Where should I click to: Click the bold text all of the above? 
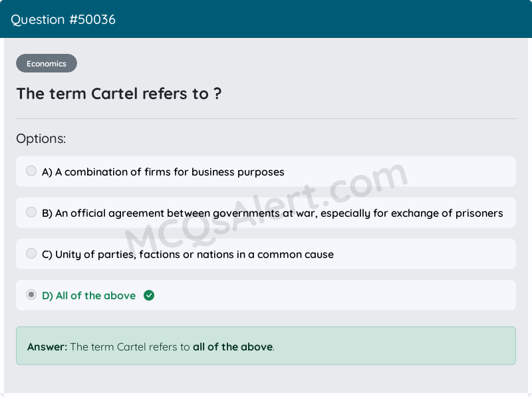click(232, 346)
